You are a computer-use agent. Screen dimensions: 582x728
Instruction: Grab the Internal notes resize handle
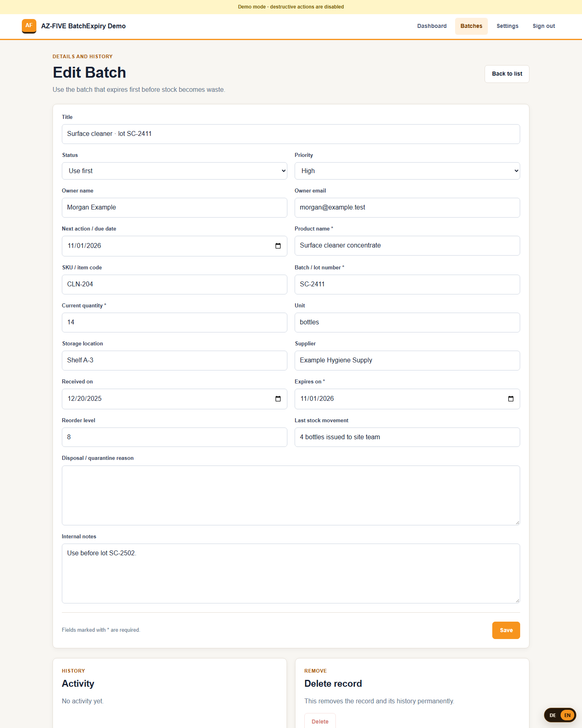pos(517,600)
